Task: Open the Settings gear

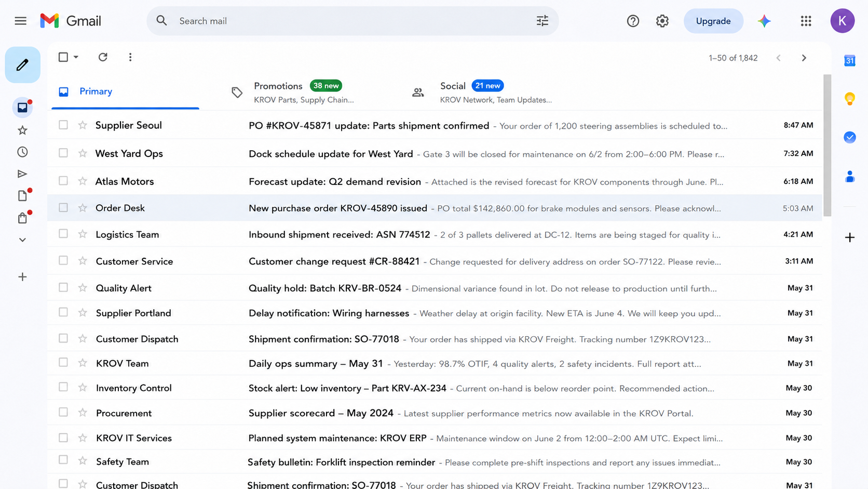Action: [x=662, y=21]
